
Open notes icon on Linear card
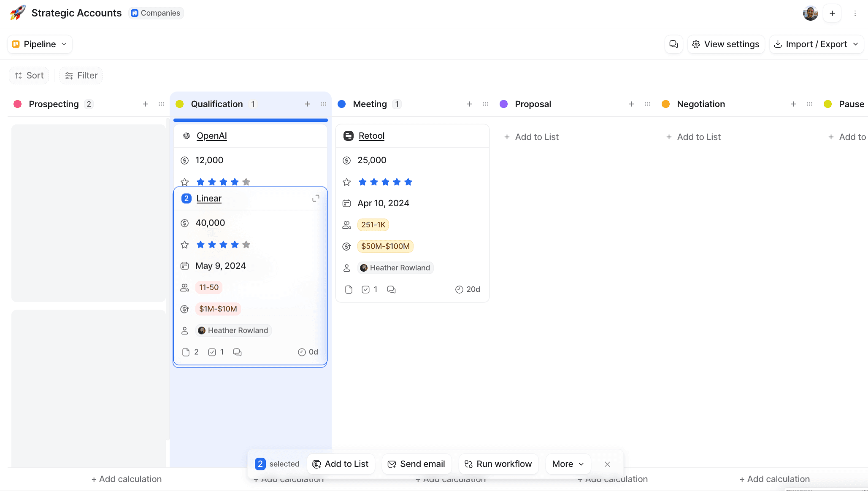[186, 352]
